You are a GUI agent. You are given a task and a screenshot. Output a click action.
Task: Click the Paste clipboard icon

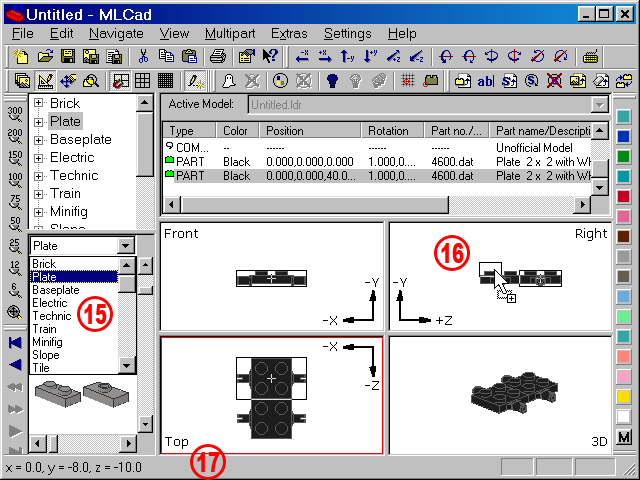(189, 56)
